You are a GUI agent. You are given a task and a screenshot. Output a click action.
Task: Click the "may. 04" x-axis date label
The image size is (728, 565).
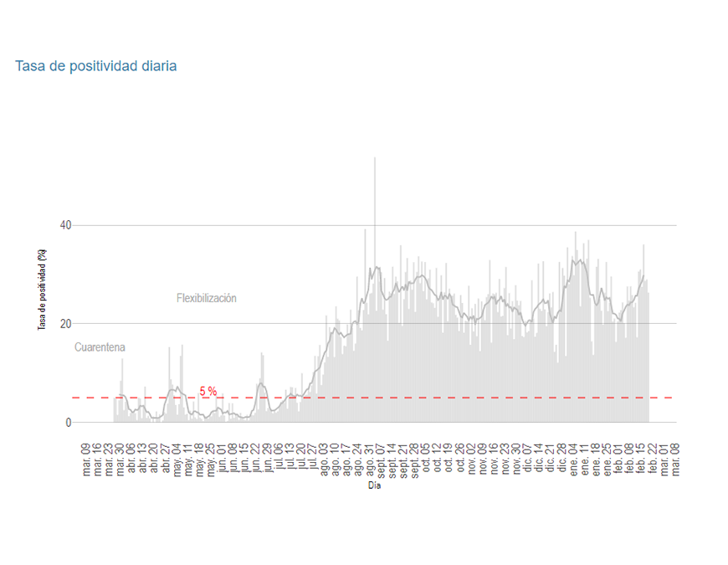pyautogui.click(x=177, y=460)
